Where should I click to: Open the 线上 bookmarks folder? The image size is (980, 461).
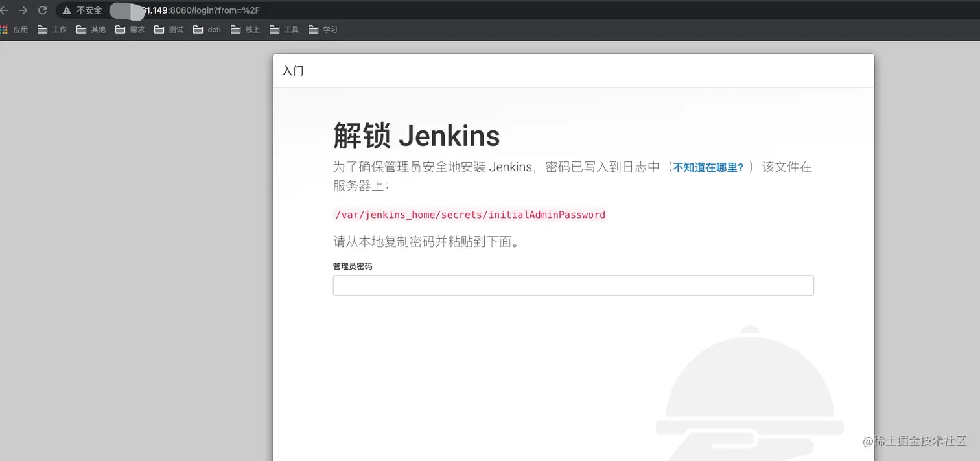[x=245, y=29]
